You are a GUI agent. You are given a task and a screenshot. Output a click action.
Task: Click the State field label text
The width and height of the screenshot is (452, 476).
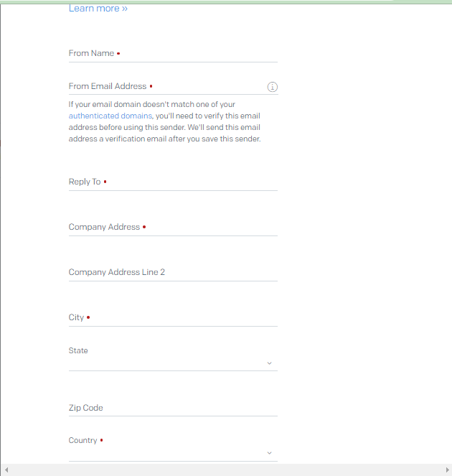78,350
